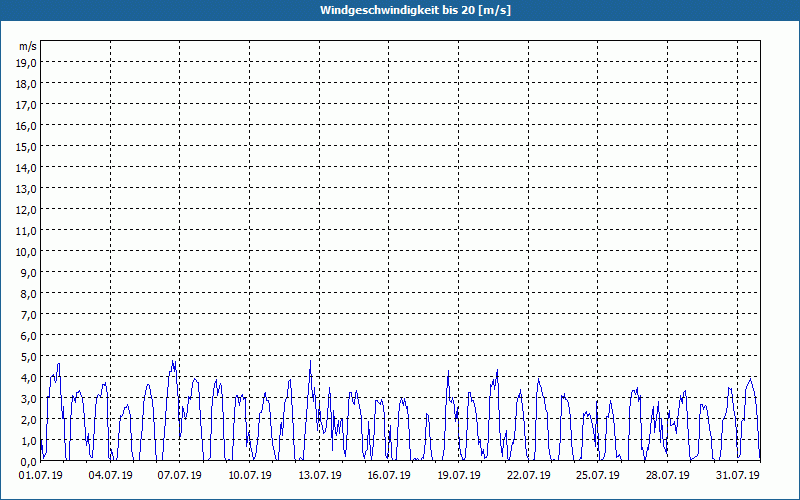The height and width of the screenshot is (500, 800).
Task: Click the 22.07.19 date on the x-axis
Action: (x=529, y=476)
